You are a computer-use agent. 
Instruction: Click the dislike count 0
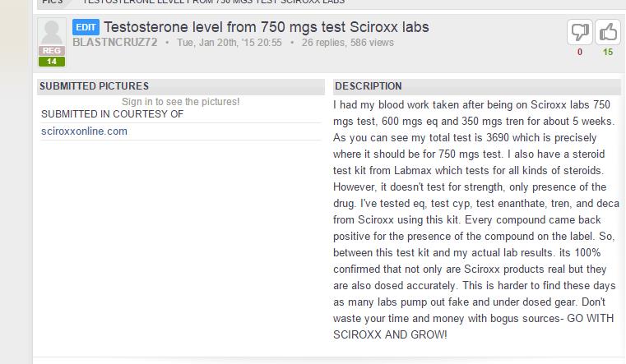580,52
